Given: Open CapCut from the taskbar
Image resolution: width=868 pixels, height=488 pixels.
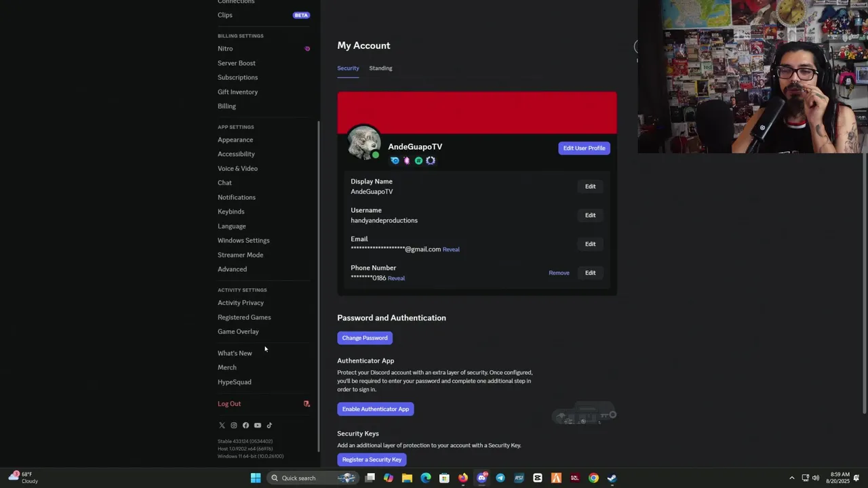Looking at the screenshot, I should pyautogui.click(x=538, y=478).
